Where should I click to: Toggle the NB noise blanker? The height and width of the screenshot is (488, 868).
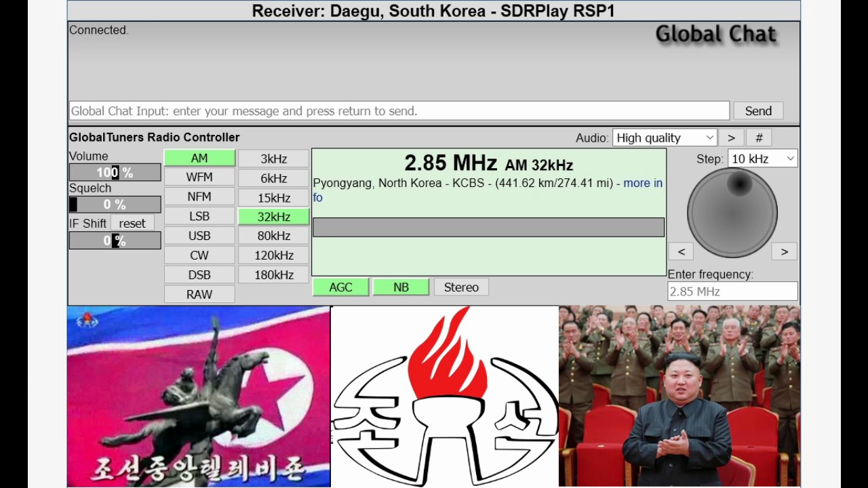pos(401,287)
